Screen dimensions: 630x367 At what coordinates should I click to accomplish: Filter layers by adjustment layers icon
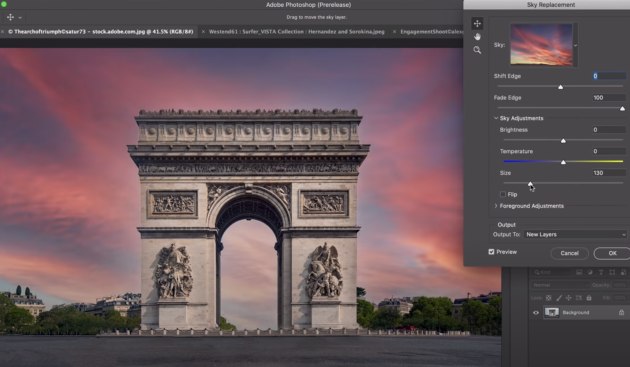(x=590, y=272)
